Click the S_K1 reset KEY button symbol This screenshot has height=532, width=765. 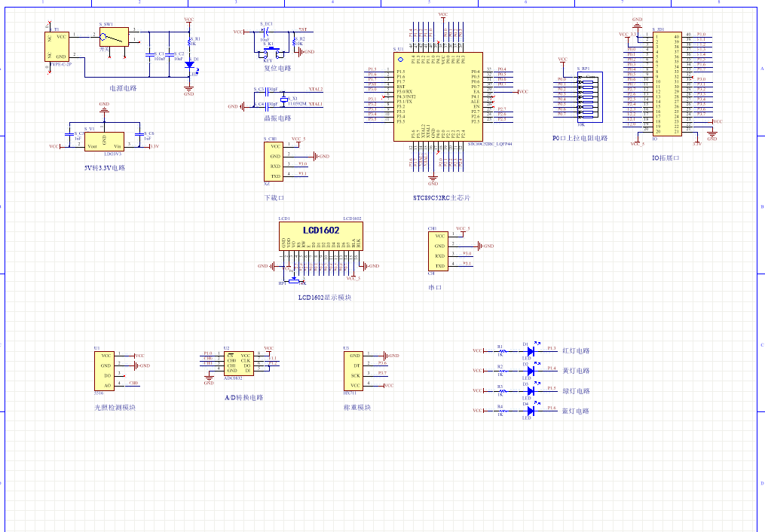[269, 51]
